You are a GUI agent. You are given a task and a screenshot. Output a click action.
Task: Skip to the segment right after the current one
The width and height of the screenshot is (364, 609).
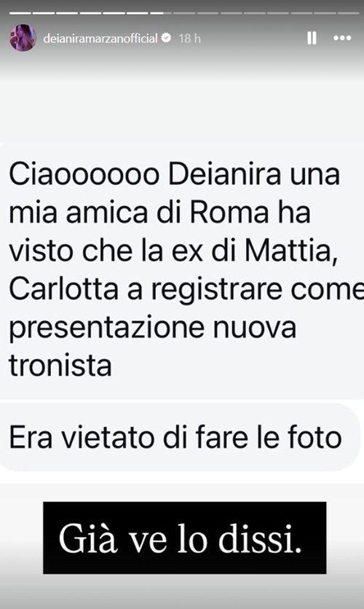[x=184, y=13]
